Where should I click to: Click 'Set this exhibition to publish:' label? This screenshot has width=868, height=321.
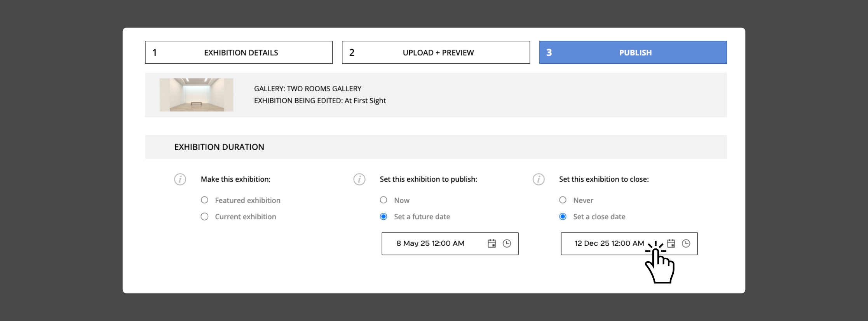click(x=429, y=179)
